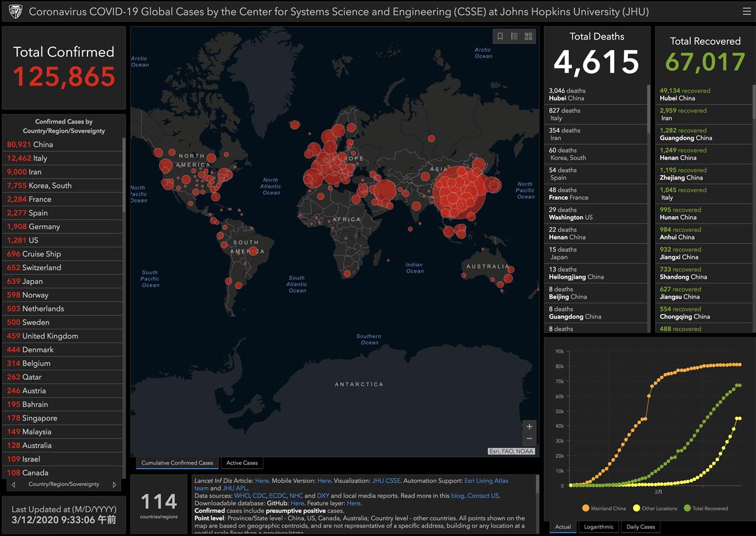The height and width of the screenshot is (536, 756).
Task: Open the WHO data source link
Action: click(242, 496)
